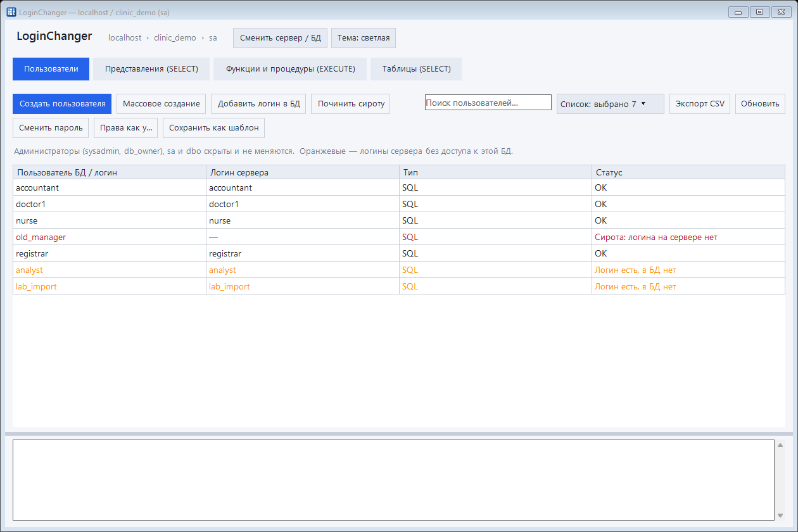The height and width of the screenshot is (532, 798).
Task: Click the status 'Логин есть, в БД нет' for analyst
Action: click(635, 270)
